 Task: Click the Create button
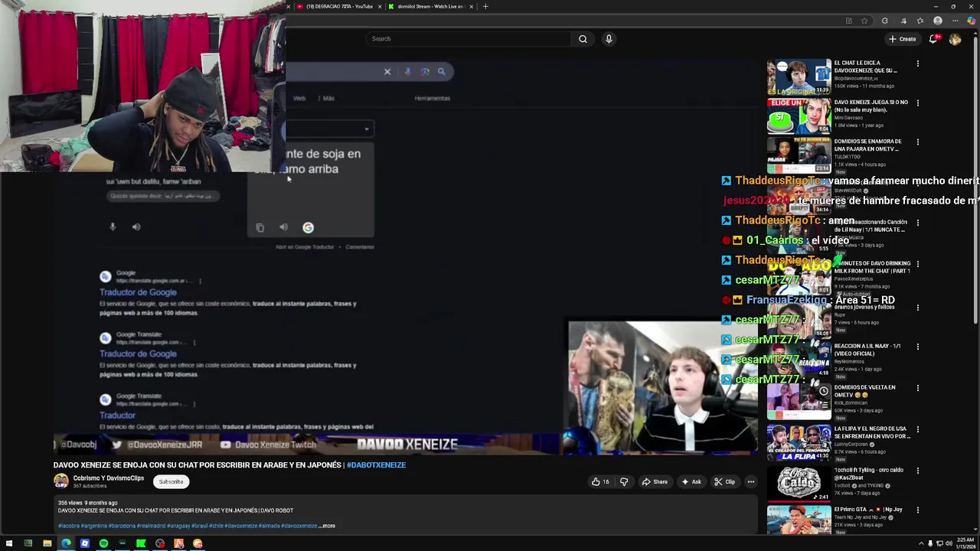tap(903, 39)
